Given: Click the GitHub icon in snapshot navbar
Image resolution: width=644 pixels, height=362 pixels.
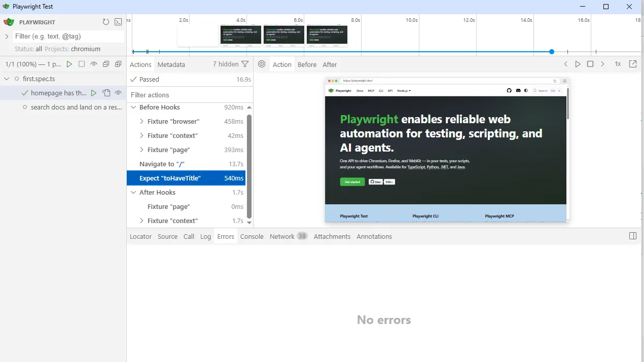Looking at the screenshot, I should pyautogui.click(x=509, y=91).
